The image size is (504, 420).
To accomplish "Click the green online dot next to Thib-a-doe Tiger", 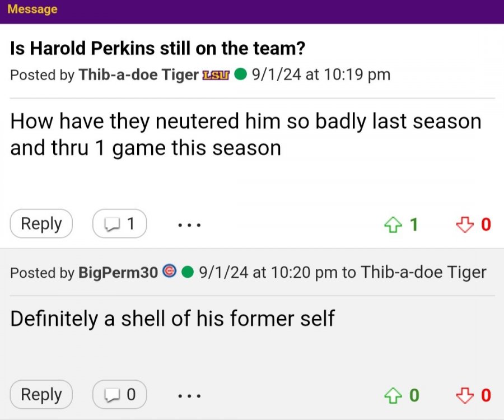I will click(x=240, y=74).
